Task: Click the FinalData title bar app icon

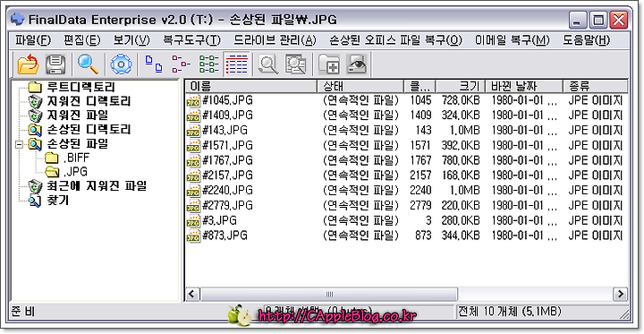Action: pos(18,19)
